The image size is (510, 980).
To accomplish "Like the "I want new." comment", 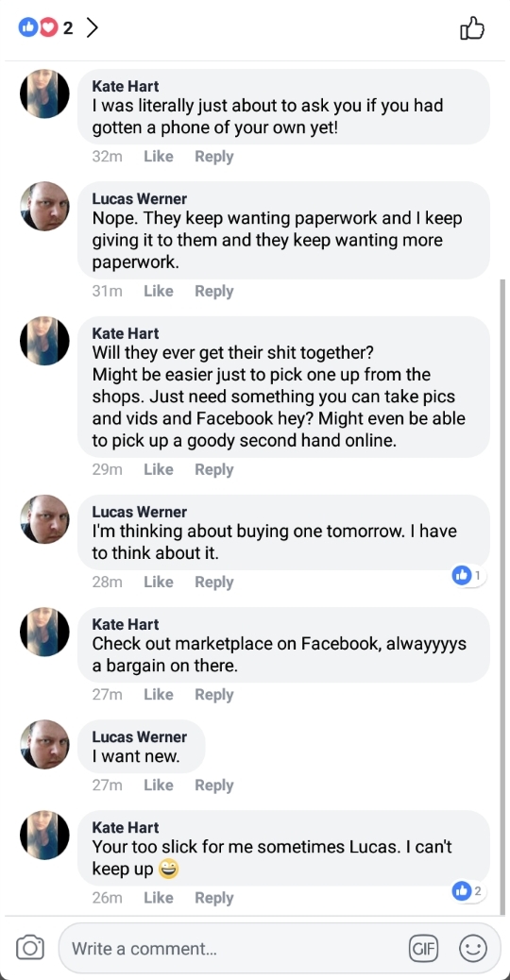I will pos(158,785).
